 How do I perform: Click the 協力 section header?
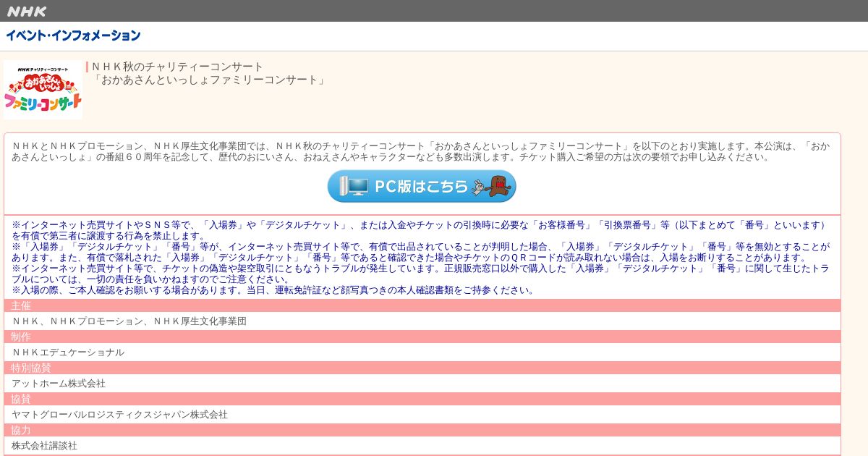pos(422,430)
